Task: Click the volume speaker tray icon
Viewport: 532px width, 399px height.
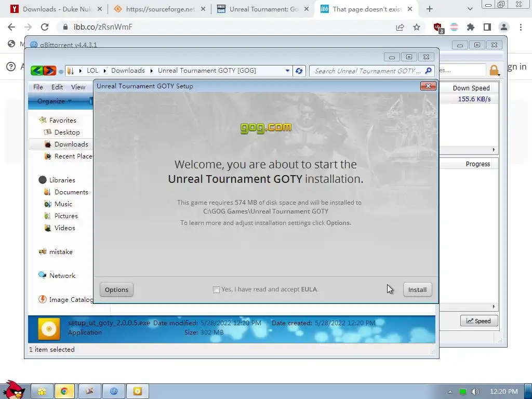Action: tap(475, 392)
